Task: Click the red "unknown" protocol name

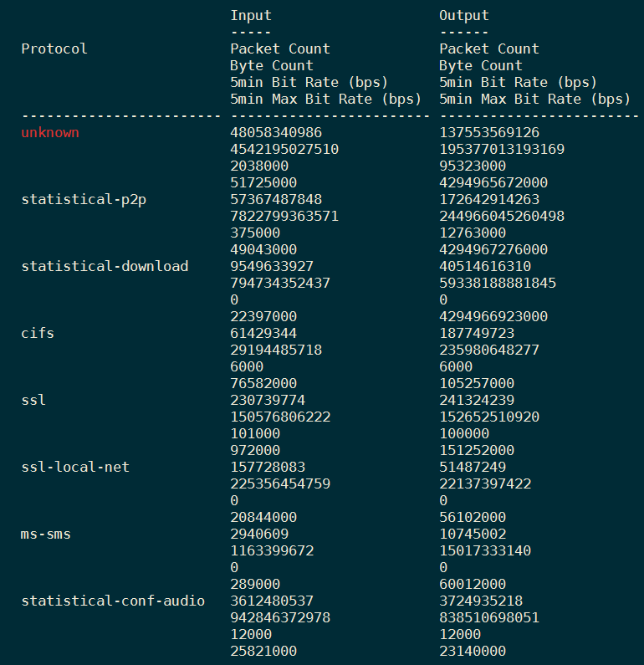Action: click(50, 132)
